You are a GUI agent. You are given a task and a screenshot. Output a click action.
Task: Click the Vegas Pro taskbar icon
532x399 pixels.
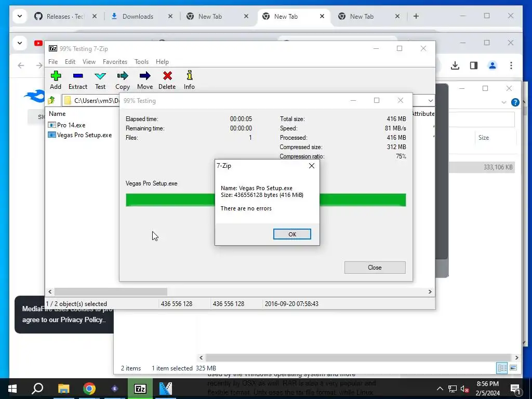click(166, 389)
